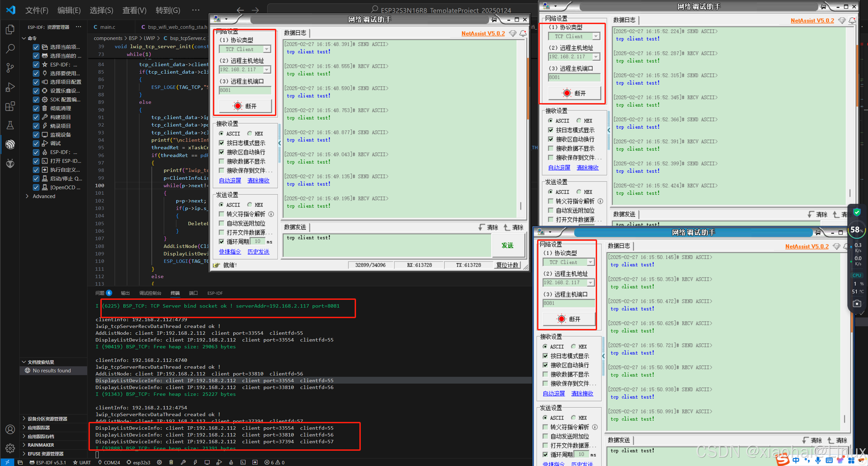Open the Extensions view in the activity bar
The height and width of the screenshot is (466, 868).
10,106
